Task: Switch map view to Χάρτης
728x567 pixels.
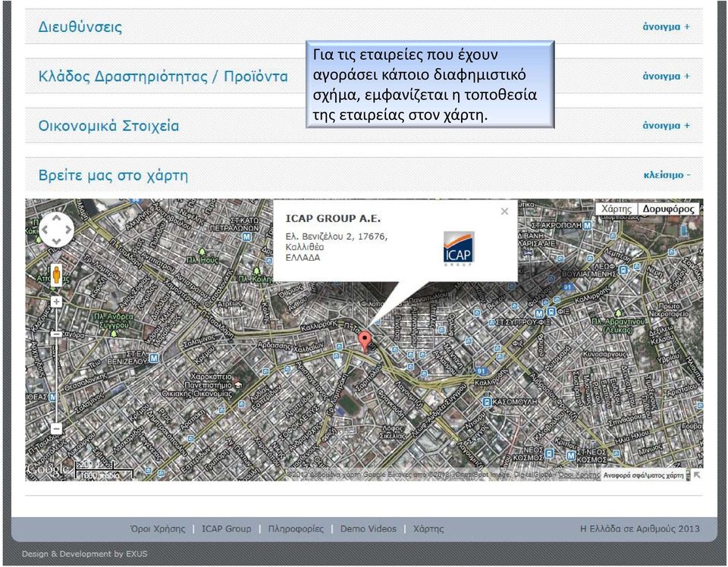Action: point(617,208)
